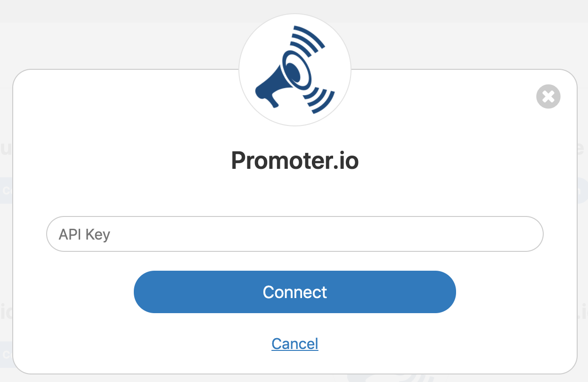Click the white X inside the gray circle
The height and width of the screenshot is (382, 588).
click(548, 97)
